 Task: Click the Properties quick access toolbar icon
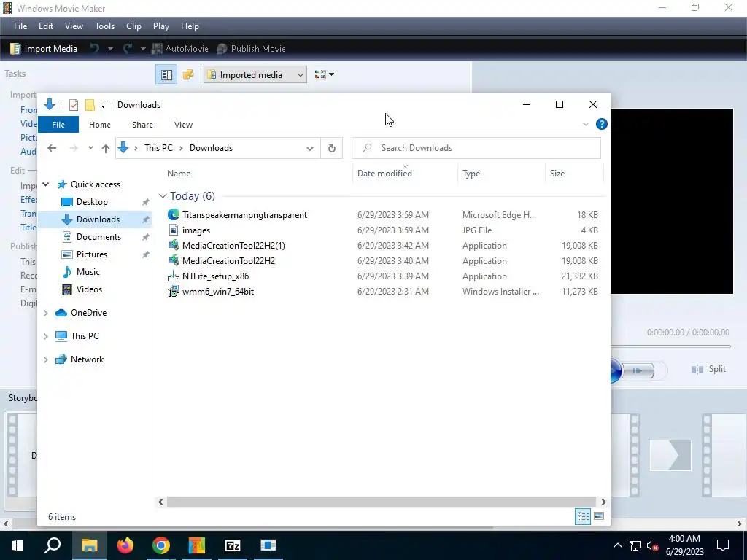(74, 105)
